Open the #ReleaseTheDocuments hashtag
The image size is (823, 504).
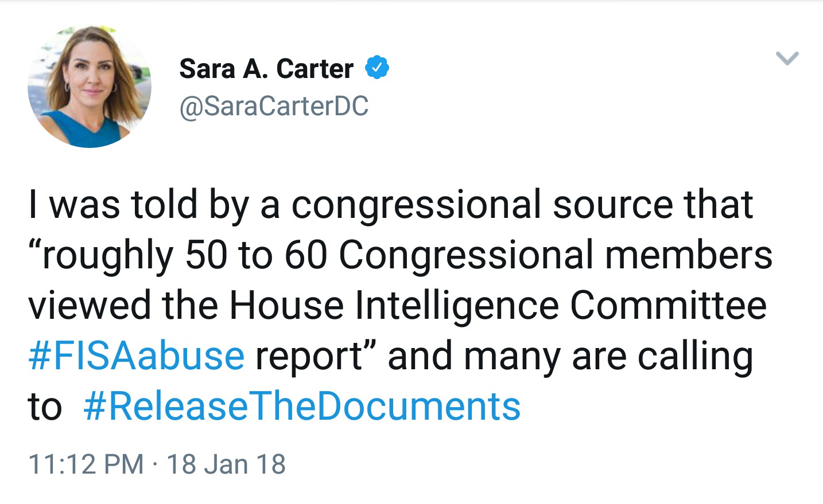coord(302,406)
